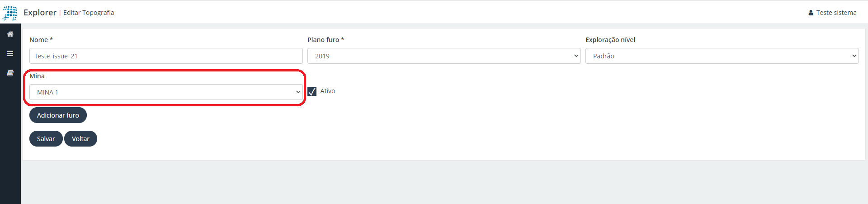The image size is (868, 204).
Task: Click the Exploração nível field label
Action: point(610,40)
